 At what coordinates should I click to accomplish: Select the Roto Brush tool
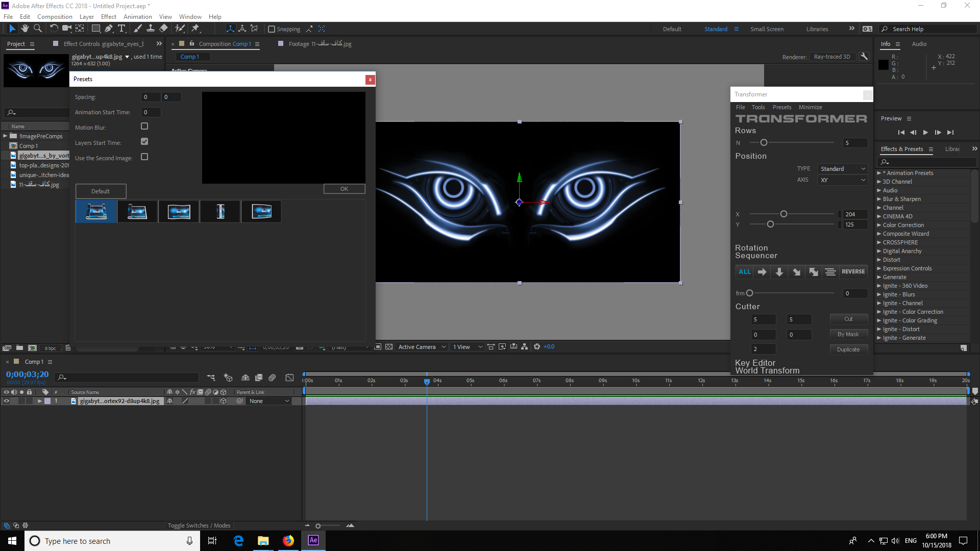click(180, 29)
